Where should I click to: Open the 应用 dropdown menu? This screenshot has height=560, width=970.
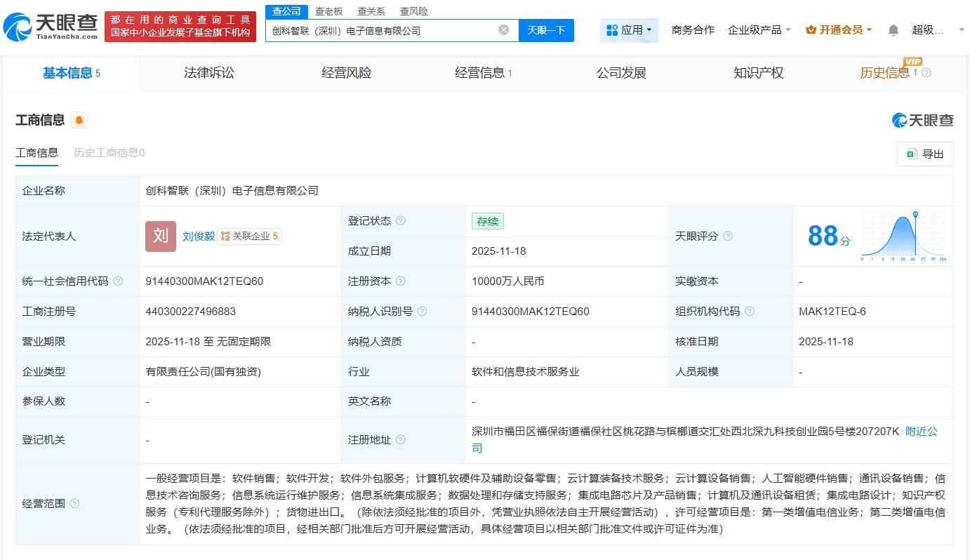(x=630, y=30)
